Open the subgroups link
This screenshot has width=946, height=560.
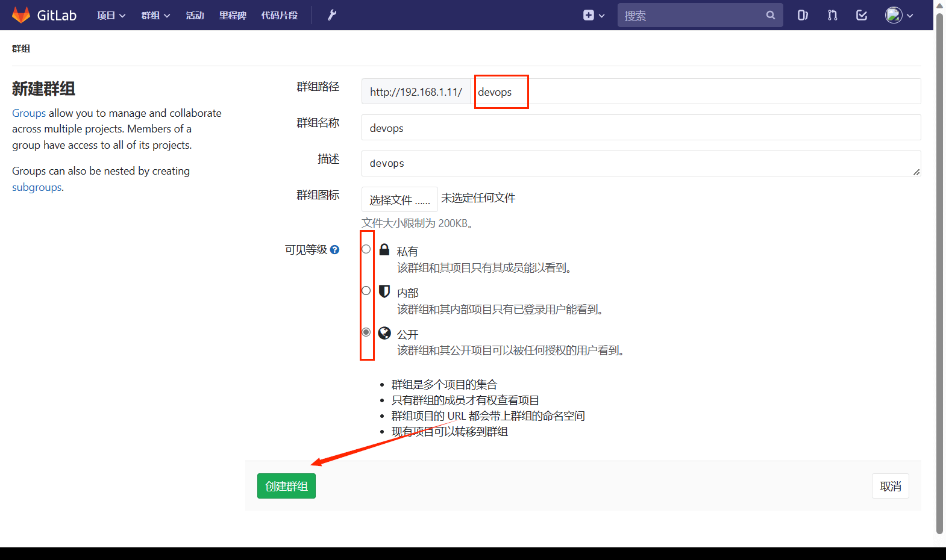[37, 187]
